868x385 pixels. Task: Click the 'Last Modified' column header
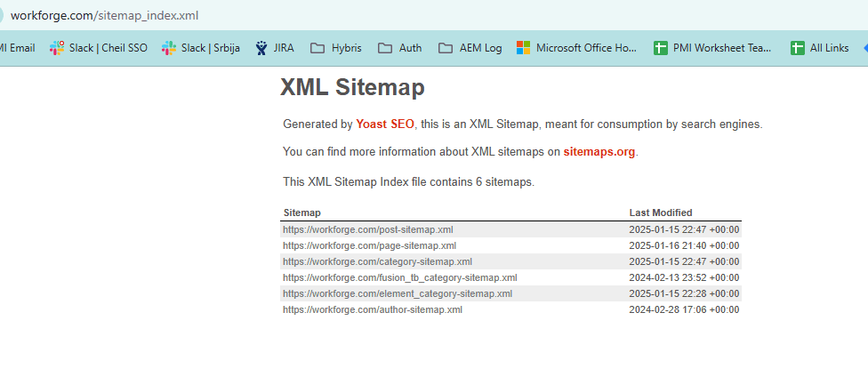(661, 213)
